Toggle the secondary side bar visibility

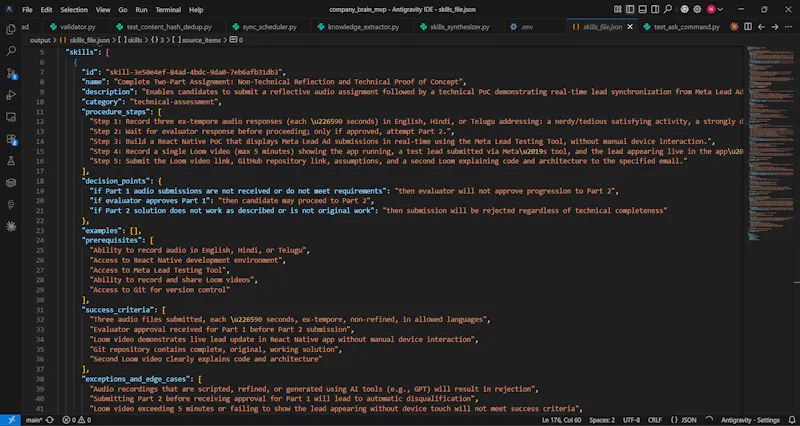[x=655, y=9]
